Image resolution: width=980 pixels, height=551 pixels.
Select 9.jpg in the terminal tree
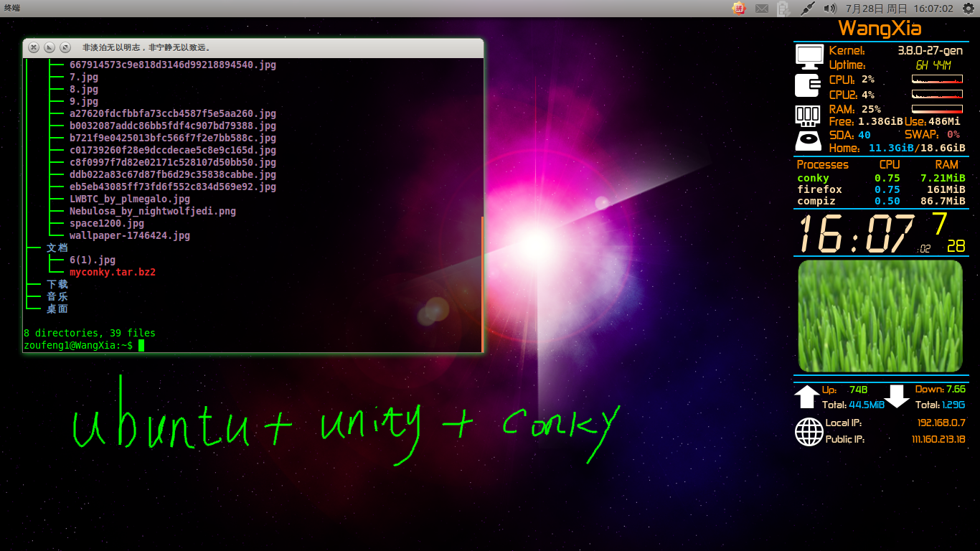[x=84, y=101]
